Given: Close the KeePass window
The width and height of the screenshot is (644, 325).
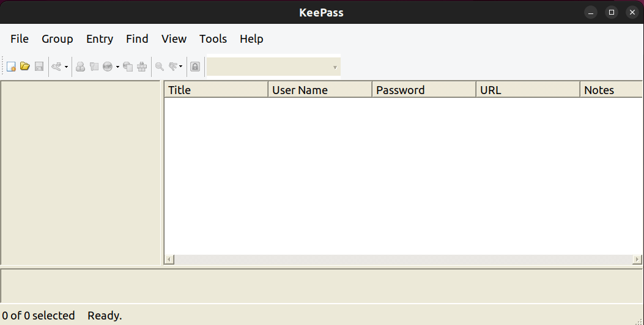Looking at the screenshot, I should tap(632, 12).
